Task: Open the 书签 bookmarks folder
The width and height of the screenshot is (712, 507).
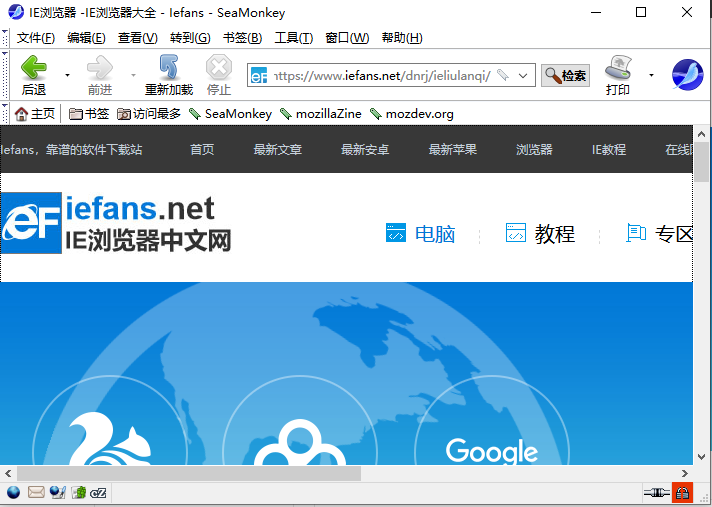Action: [89, 113]
